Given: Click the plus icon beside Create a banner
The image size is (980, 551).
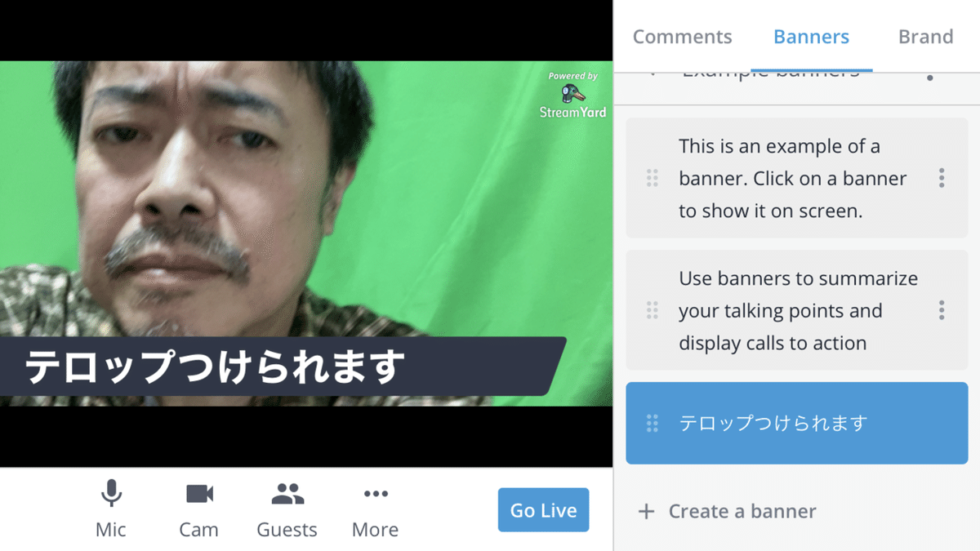Looking at the screenshot, I should click(646, 512).
